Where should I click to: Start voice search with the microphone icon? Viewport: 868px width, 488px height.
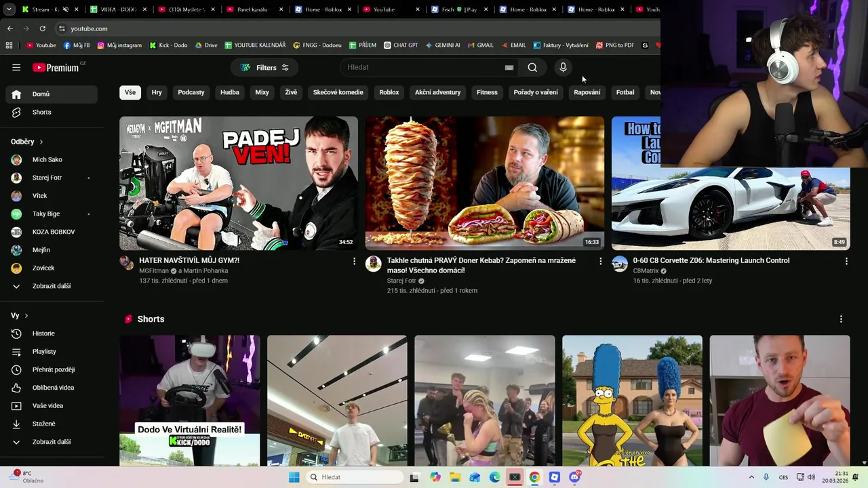click(563, 67)
